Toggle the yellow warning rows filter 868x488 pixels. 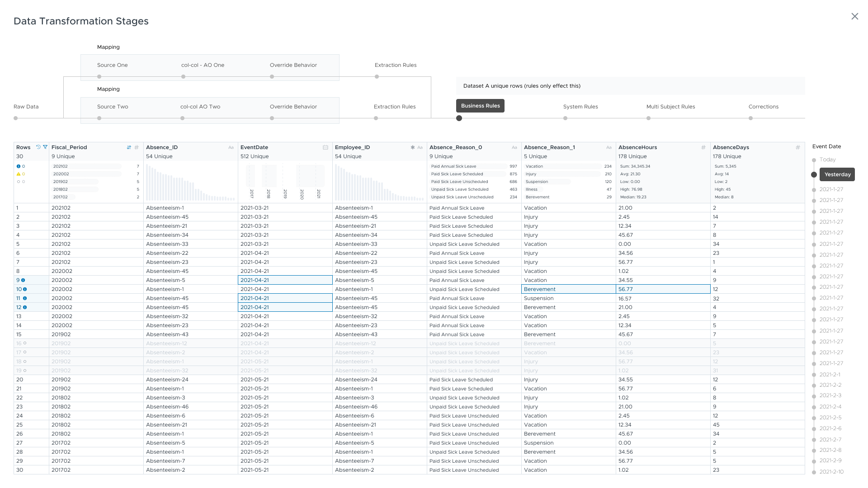(x=19, y=174)
